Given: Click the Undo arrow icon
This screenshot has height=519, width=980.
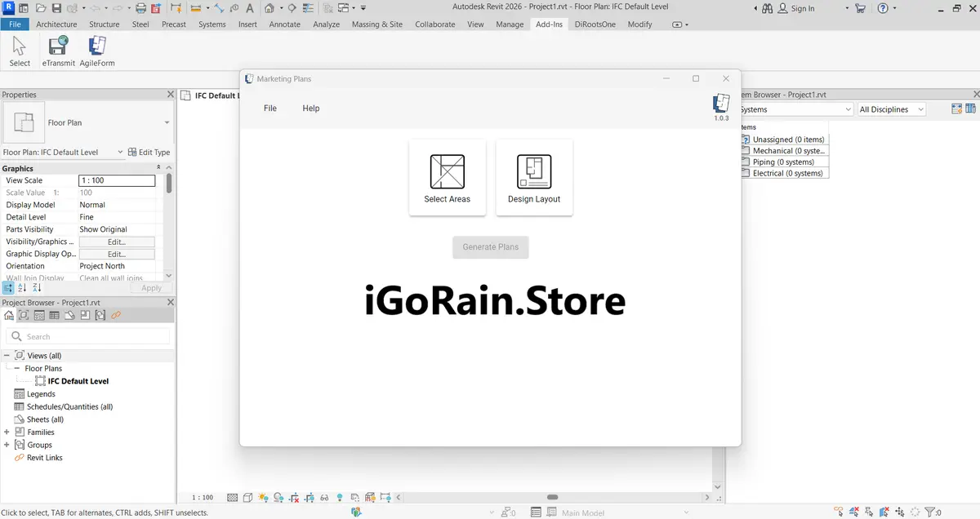Looking at the screenshot, I should click(95, 8).
